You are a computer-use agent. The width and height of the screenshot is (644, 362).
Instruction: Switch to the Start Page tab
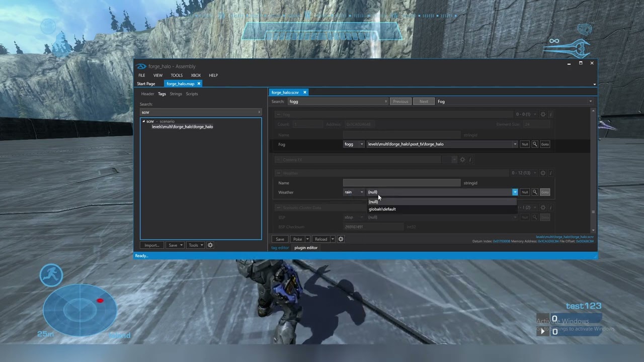point(146,84)
